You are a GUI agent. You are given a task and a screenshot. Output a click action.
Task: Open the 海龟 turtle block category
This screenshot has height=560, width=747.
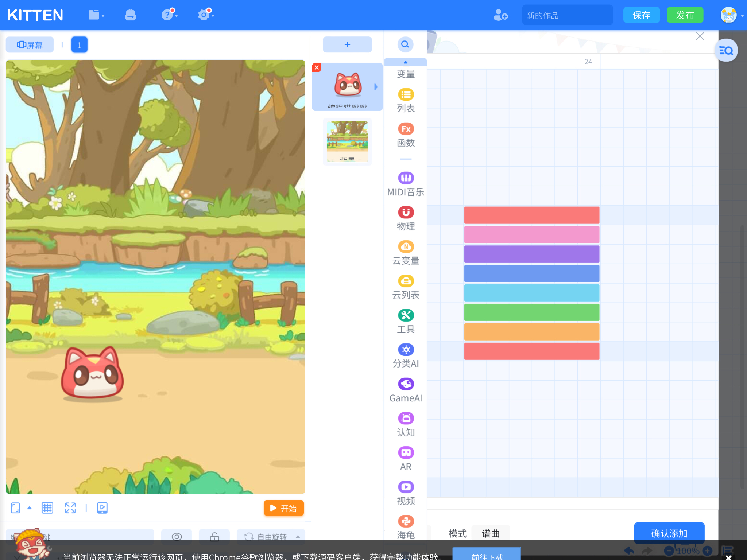(406, 528)
